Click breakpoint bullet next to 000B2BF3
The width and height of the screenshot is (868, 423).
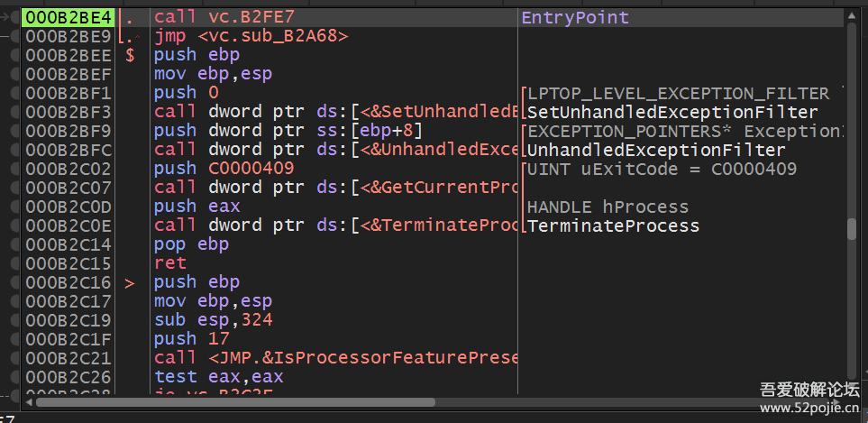(14, 112)
